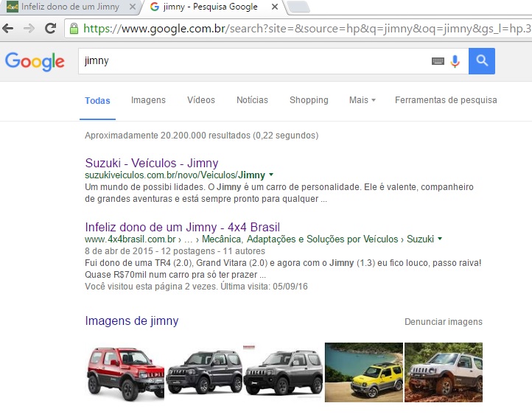Click the browser forward arrow
Image resolution: width=532 pixels, height=417 pixels.
(x=29, y=29)
